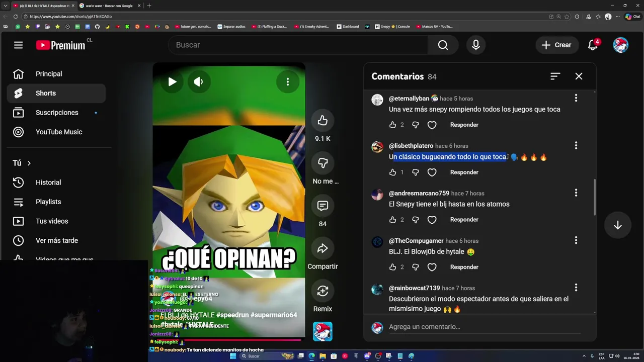The height and width of the screenshot is (362, 644).
Task: Click the search magnifier button
Action: (x=443, y=45)
